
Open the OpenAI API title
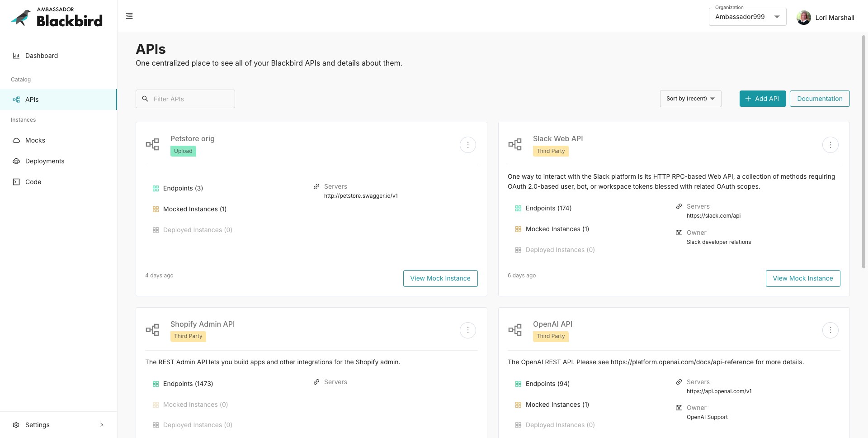click(x=552, y=324)
